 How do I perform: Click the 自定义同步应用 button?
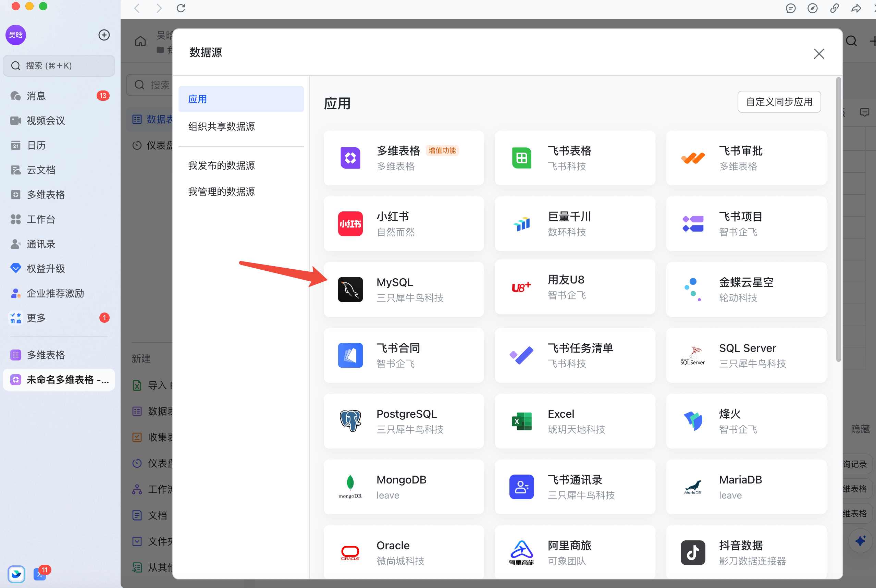pyautogui.click(x=779, y=102)
